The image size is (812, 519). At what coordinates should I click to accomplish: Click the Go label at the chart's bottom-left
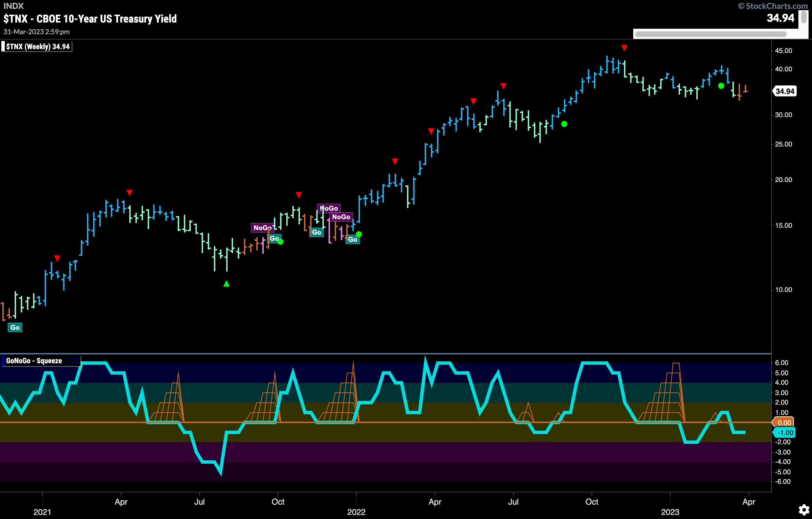(x=15, y=327)
